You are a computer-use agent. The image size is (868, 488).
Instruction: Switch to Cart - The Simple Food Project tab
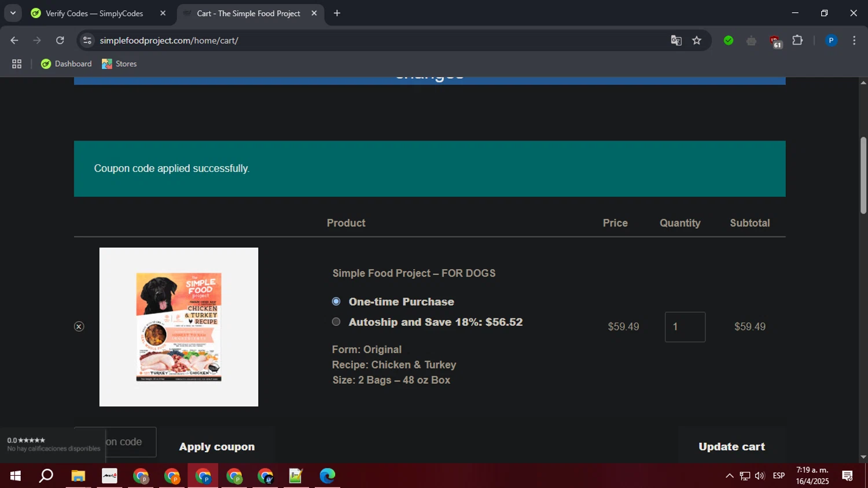click(x=248, y=13)
